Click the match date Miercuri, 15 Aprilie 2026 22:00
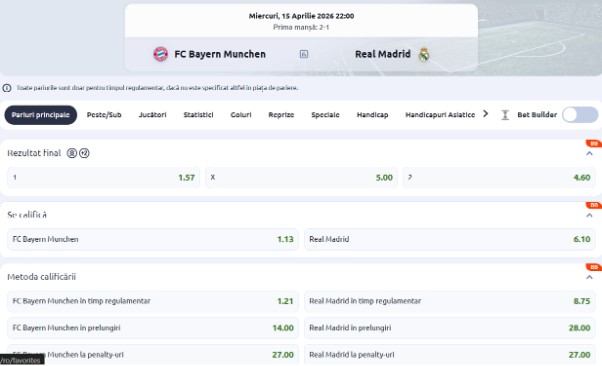 301,16
